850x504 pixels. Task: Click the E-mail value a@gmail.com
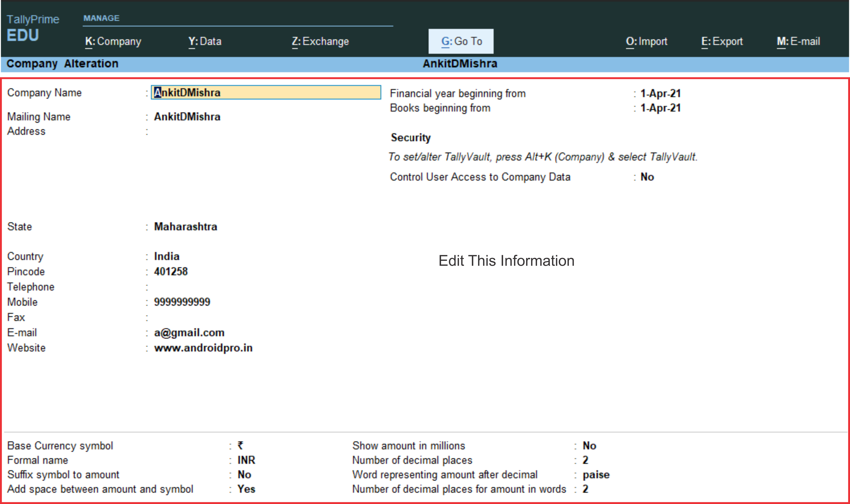[189, 333]
